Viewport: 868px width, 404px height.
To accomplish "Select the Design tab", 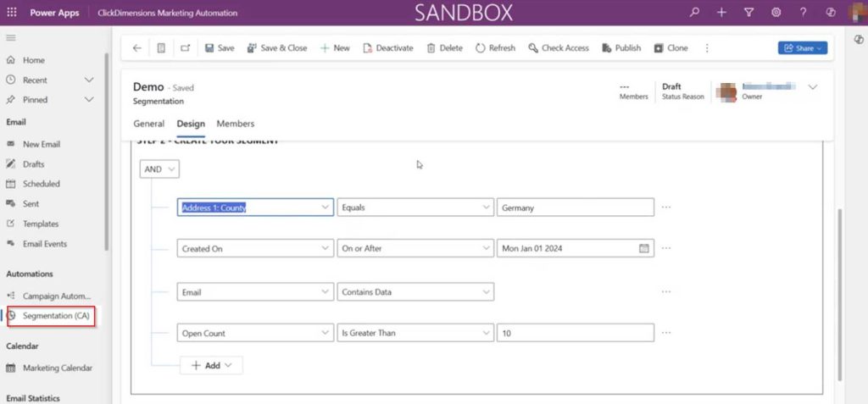I will (191, 124).
